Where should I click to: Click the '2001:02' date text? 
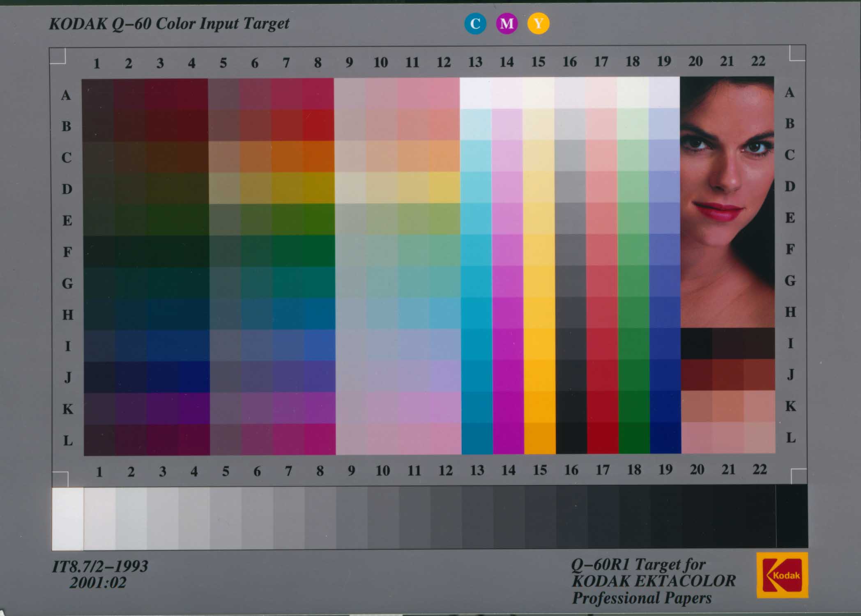pos(98,583)
